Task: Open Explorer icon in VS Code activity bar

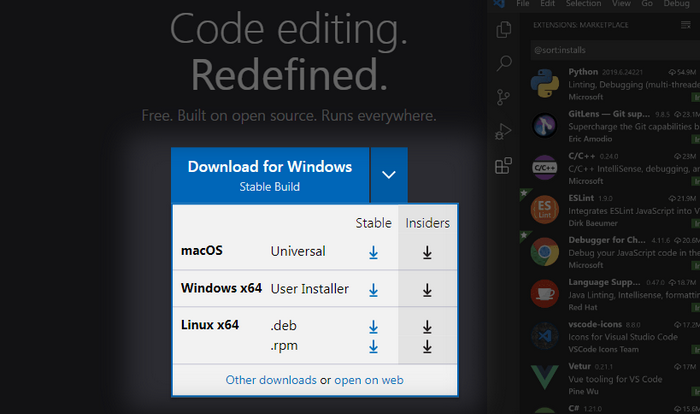Action: pos(504,29)
